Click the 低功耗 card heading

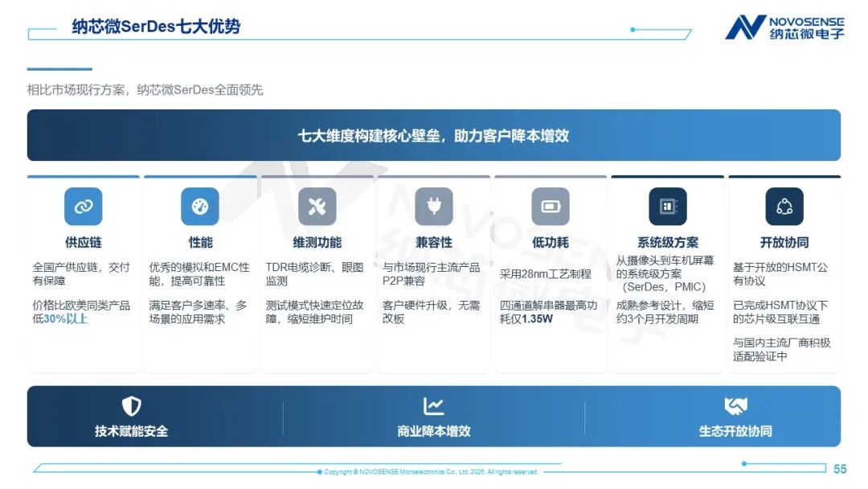pyautogui.click(x=551, y=243)
